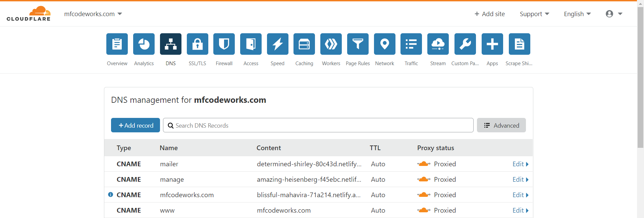This screenshot has width=644, height=218.
Task: Click the Content column header
Action: pyautogui.click(x=269, y=148)
